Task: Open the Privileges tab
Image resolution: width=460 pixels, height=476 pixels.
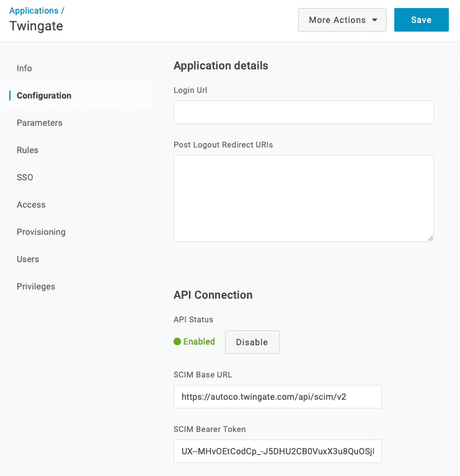Action: (x=36, y=286)
